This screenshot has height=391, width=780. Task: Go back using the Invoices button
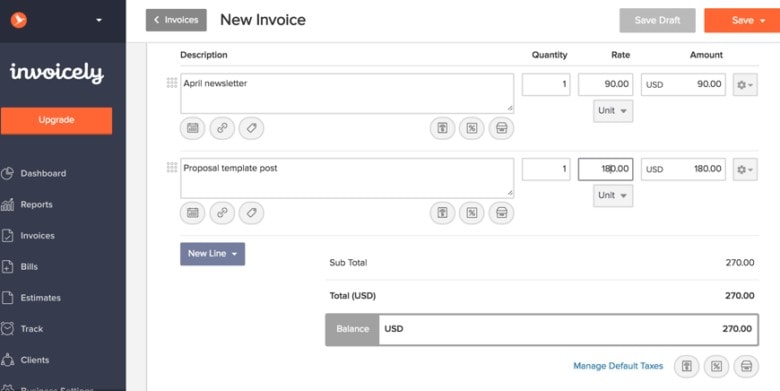[x=176, y=20]
